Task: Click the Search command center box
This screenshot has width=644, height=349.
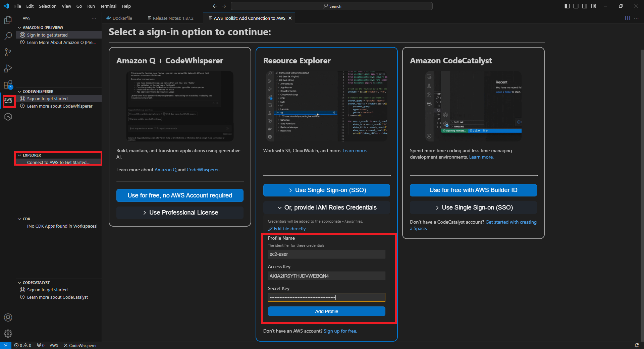Action: tap(331, 6)
